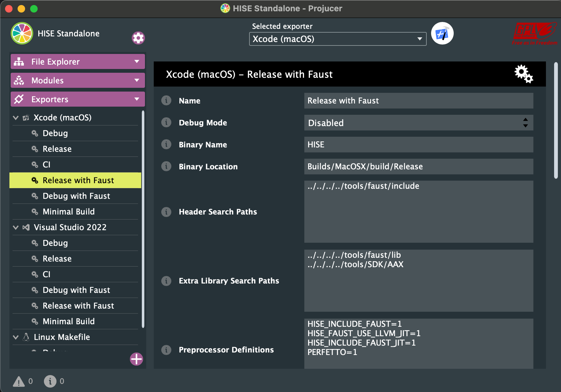This screenshot has height=392, width=561.
Task: Click info icon next to Extra Library Search Paths
Action: coord(166,281)
